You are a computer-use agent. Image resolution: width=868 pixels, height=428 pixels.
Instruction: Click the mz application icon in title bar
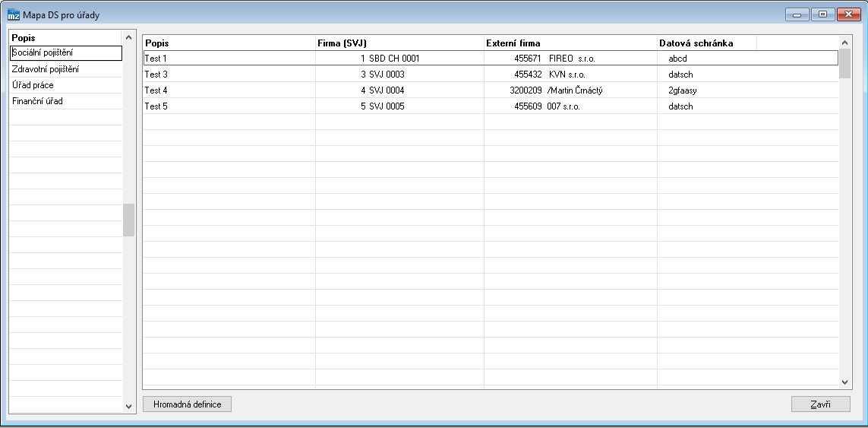coord(14,14)
